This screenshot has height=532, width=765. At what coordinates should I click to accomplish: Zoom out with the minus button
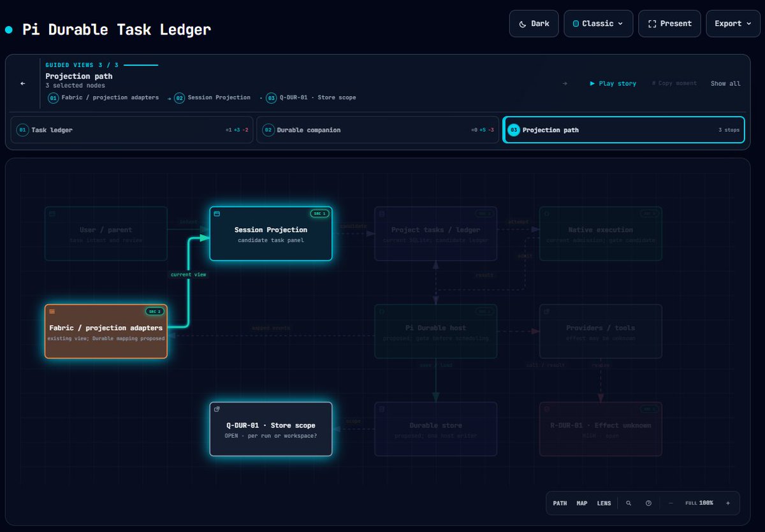pyautogui.click(x=671, y=503)
